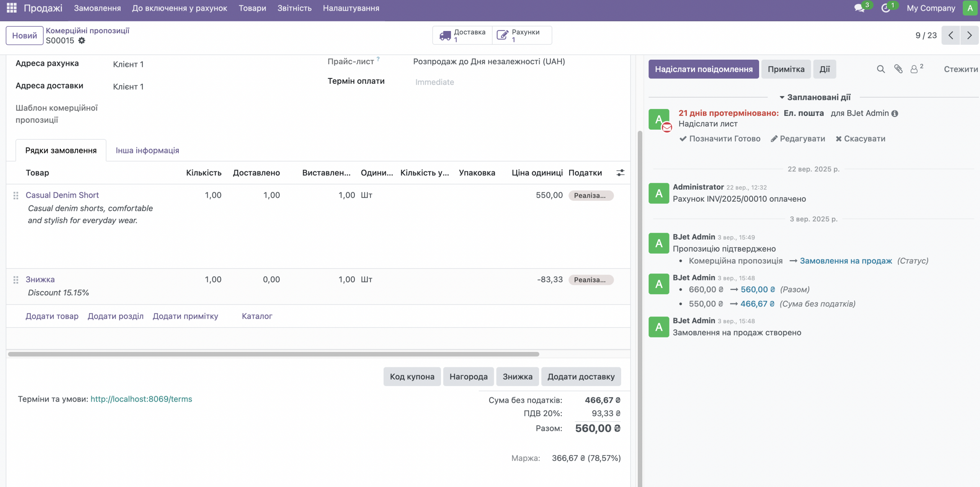The width and height of the screenshot is (980, 487).
Task: Click the horizontal scrollbar under order lines
Action: pyautogui.click(x=273, y=354)
